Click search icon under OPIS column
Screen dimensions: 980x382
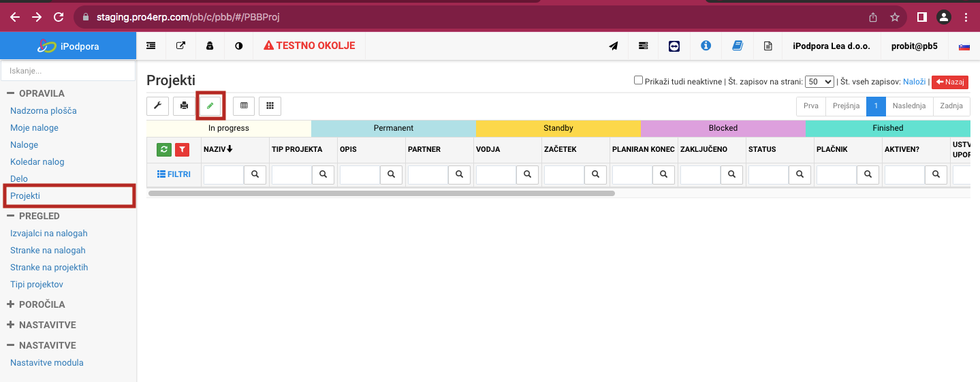(391, 175)
